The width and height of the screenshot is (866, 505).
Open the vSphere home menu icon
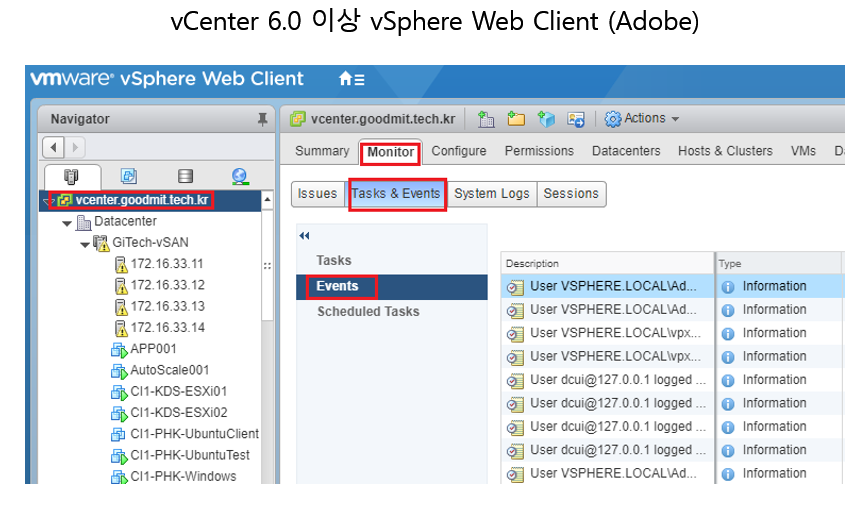click(351, 79)
